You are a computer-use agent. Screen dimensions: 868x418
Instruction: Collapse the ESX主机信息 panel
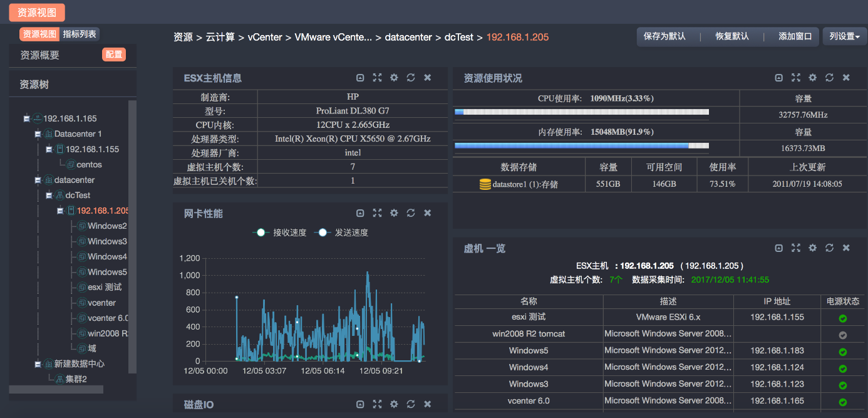click(x=360, y=78)
